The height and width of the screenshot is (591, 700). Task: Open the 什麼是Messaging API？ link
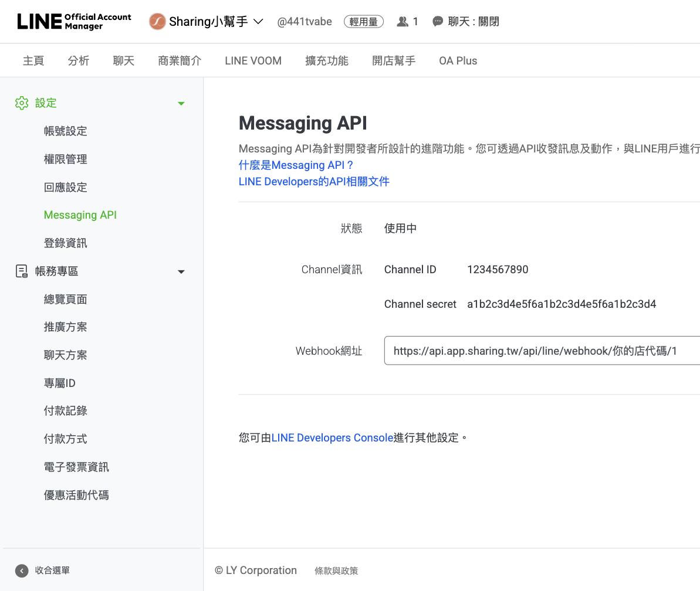pos(296,165)
